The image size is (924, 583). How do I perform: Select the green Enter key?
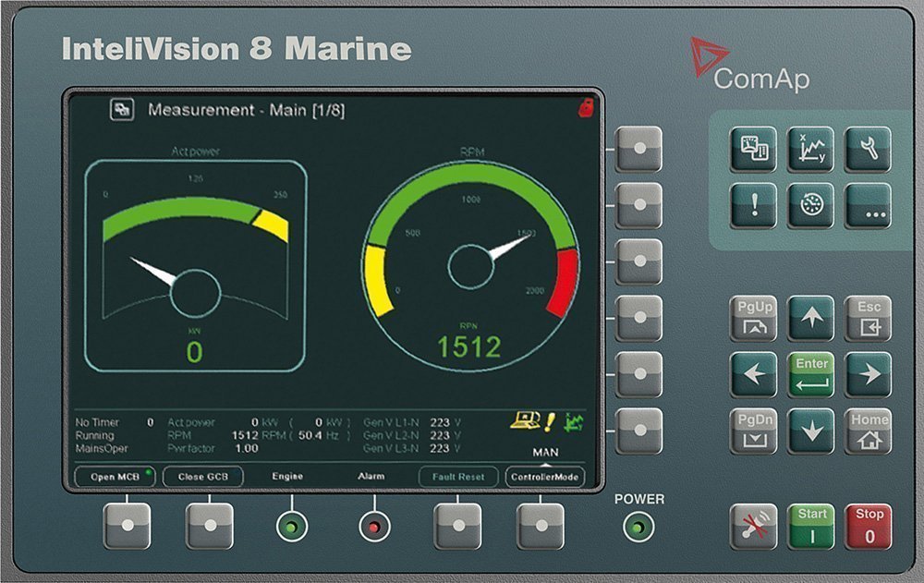pos(811,375)
